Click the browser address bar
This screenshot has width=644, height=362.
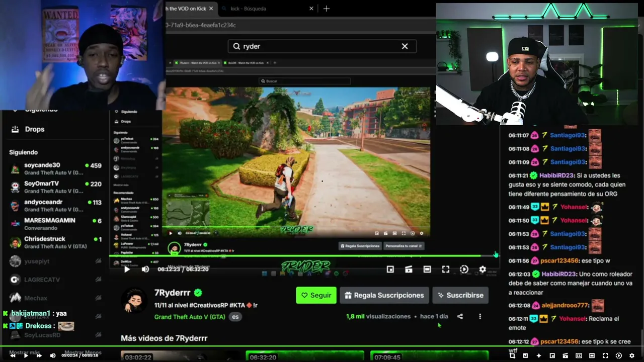click(x=300, y=25)
